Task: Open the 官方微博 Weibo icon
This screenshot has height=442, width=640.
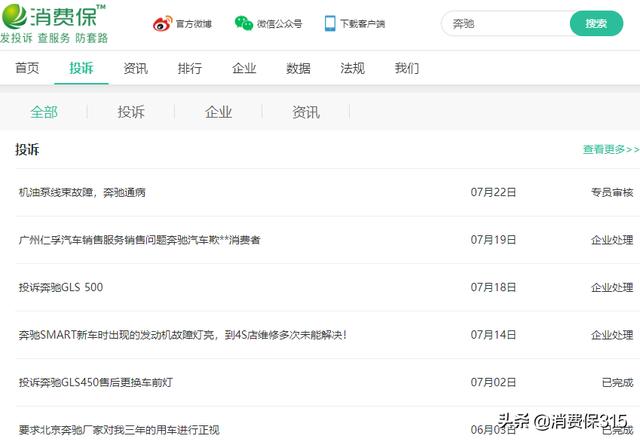Action: coord(162,24)
